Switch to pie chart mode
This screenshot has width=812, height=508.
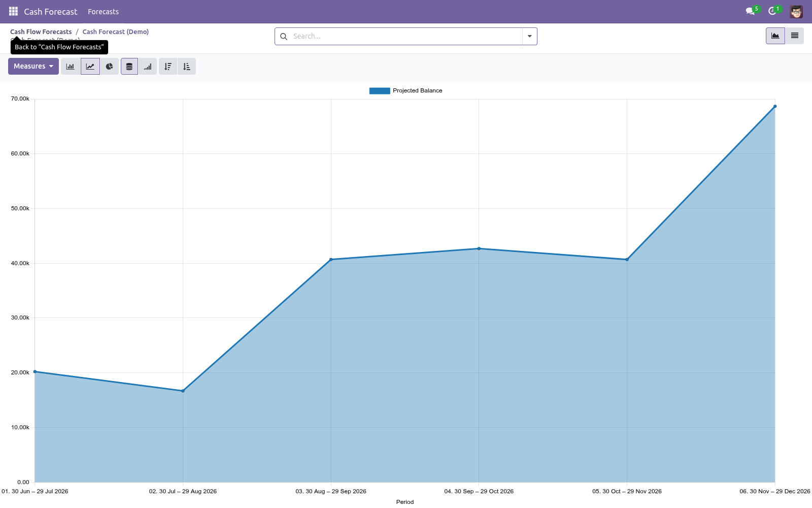coord(110,67)
